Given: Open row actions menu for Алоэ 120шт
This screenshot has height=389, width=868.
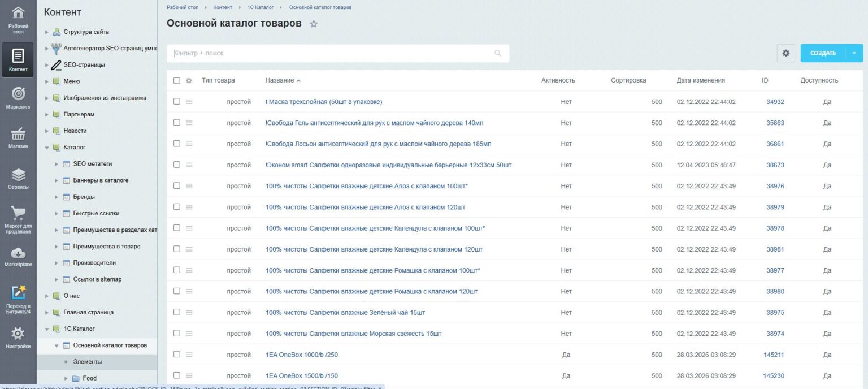Looking at the screenshot, I should coord(189,207).
